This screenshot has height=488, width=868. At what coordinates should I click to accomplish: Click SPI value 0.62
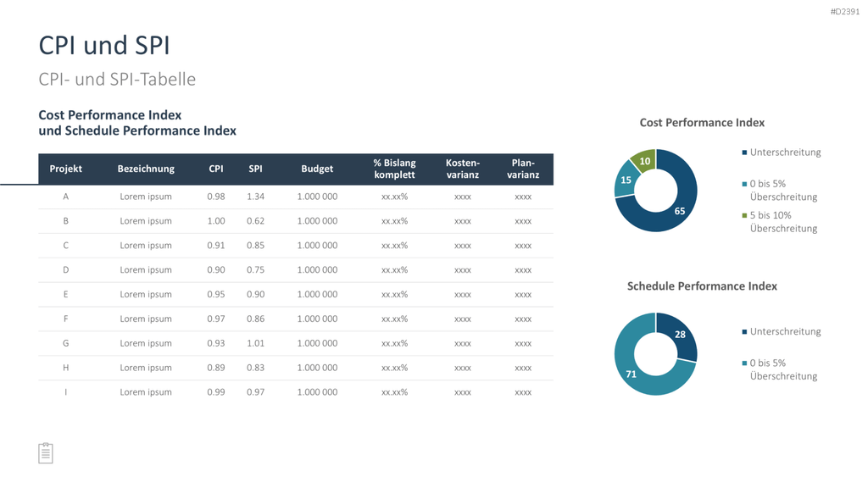pos(255,221)
